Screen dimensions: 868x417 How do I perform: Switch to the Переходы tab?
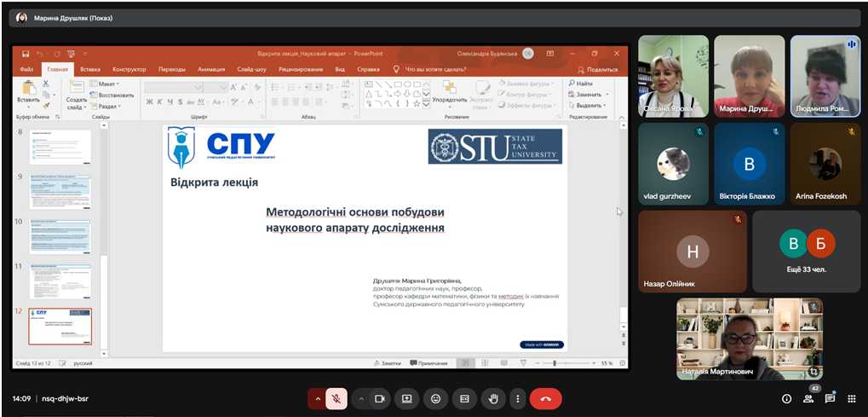tap(171, 69)
